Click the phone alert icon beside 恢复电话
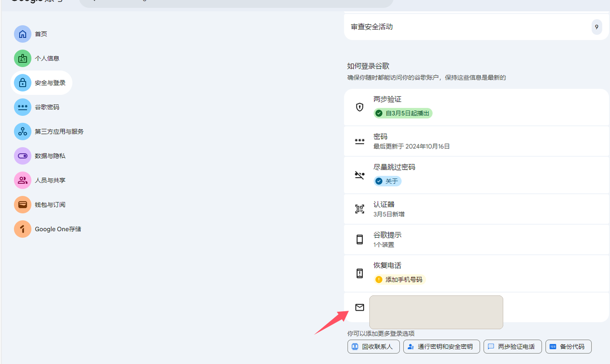Viewport: 610px width, 364px height. coord(360,273)
